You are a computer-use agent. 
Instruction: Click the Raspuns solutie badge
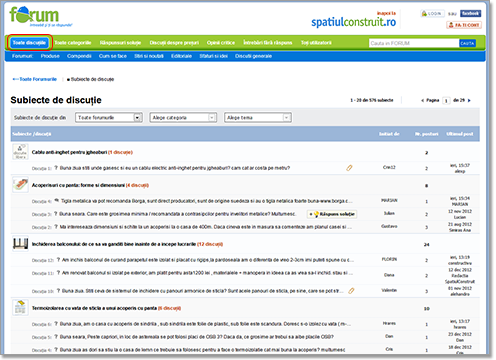332,214
